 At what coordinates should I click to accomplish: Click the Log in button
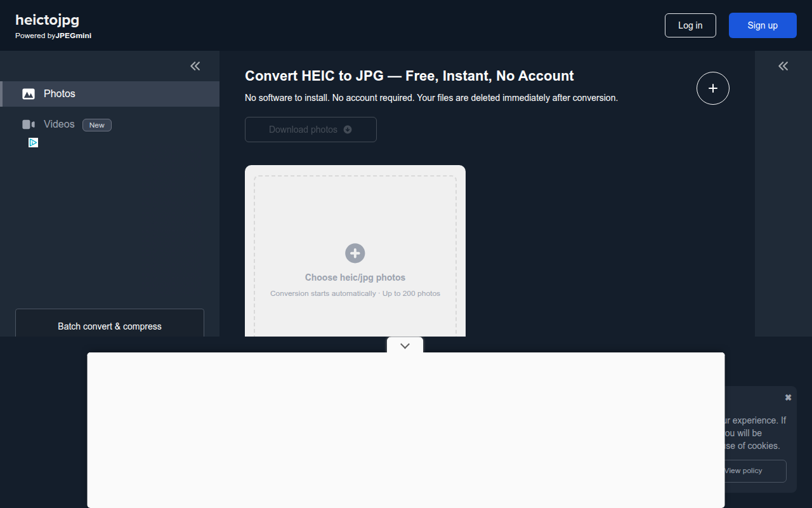[x=690, y=25]
